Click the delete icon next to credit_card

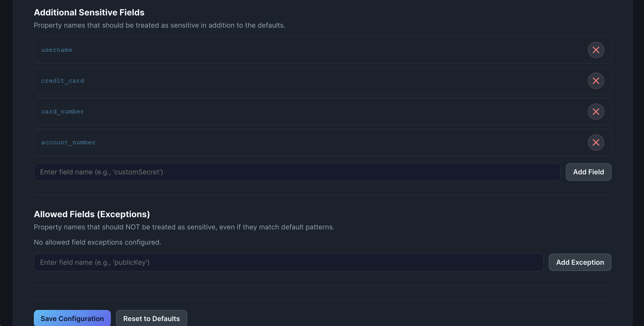click(x=596, y=81)
